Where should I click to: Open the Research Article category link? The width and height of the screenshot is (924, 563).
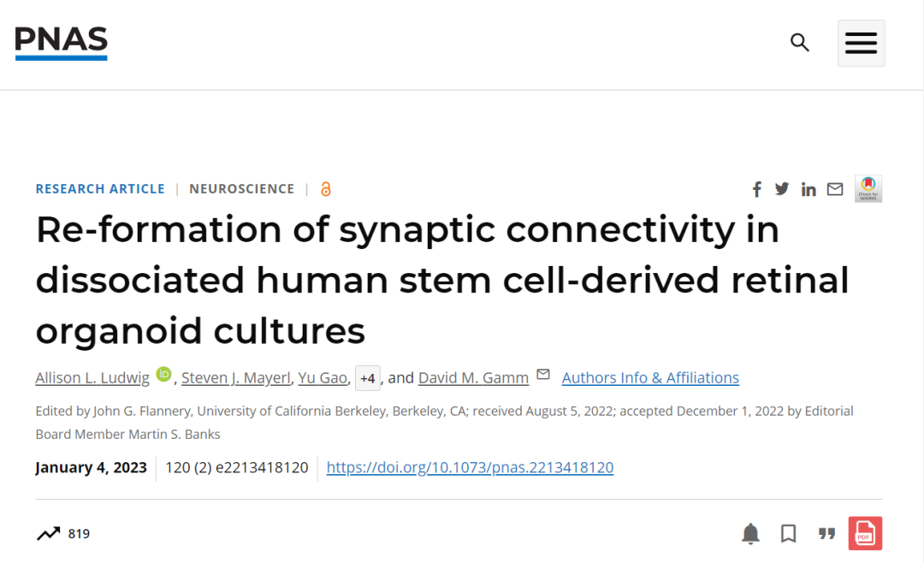(100, 189)
